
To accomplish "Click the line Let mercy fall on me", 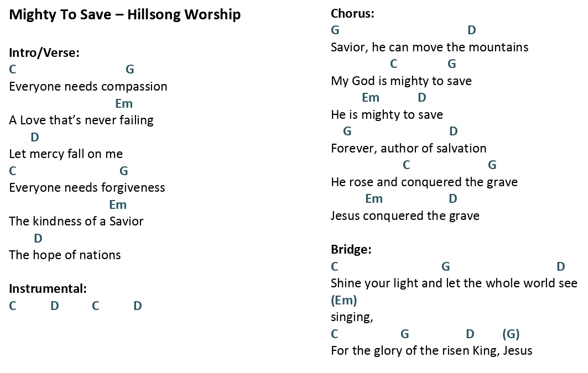I will (x=66, y=154).
